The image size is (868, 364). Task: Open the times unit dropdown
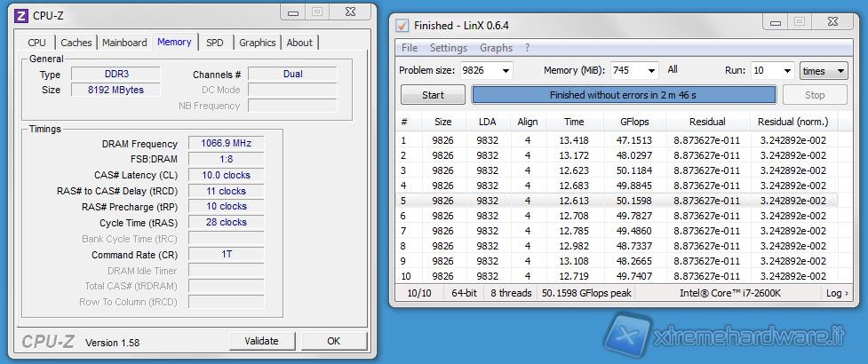point(824,71)
